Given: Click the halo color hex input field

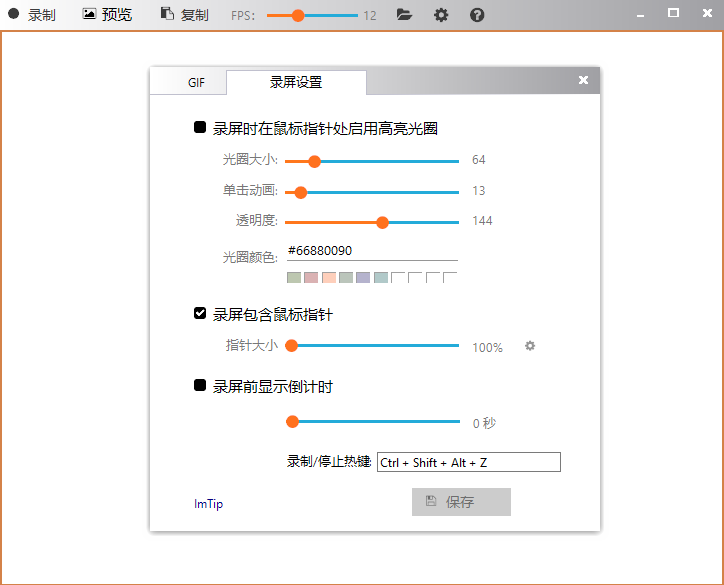Looking at the screenshot, I should pyautogui.click(x=371, y=251).
